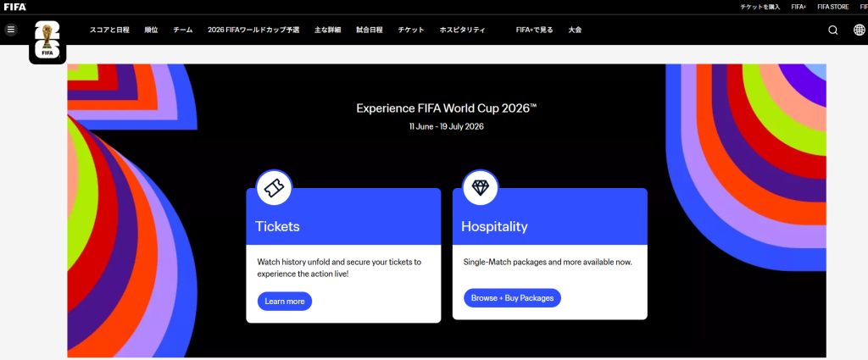868x360 pixels.
Task: Open the チーム navigation item
Action: pos(182,30)
